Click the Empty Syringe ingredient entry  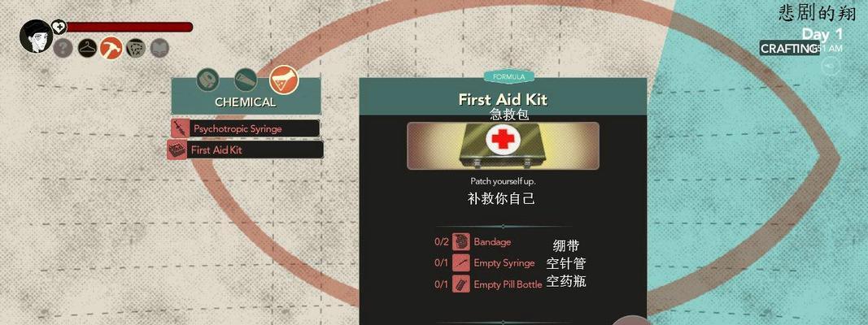pos(484,263)
